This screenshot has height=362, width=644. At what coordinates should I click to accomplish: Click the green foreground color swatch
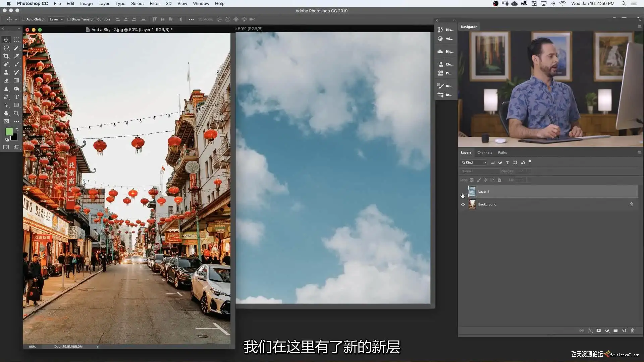point(9,131)
